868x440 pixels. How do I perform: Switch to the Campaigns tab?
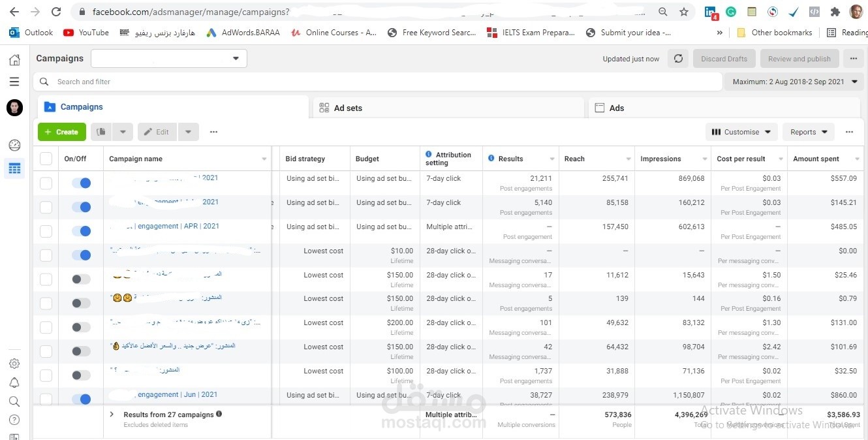pyautogui.click(x=172, y=107)
